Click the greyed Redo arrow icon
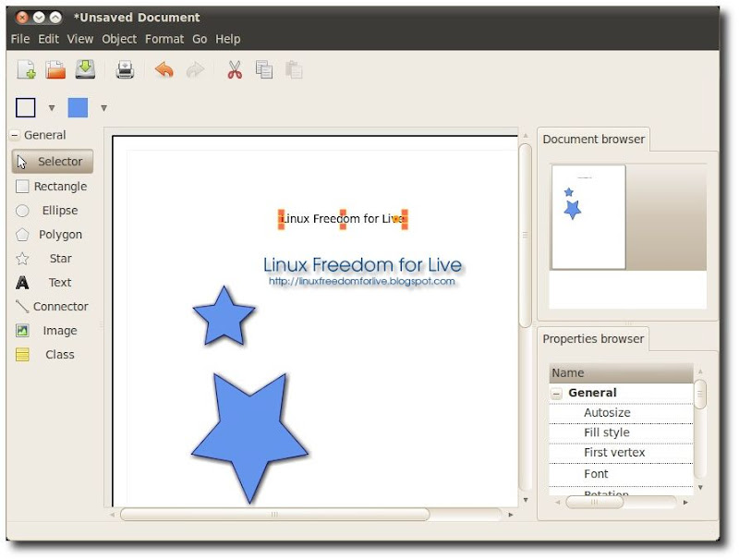Image resolution: width=739 pixels, height=560 pixels. [195, 70]
